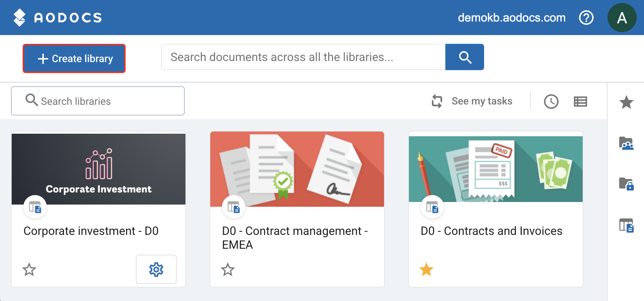Star the DO - Contract management - EMEA library
Viewport: 644px width, 301px height.
(x=228, y=270)
